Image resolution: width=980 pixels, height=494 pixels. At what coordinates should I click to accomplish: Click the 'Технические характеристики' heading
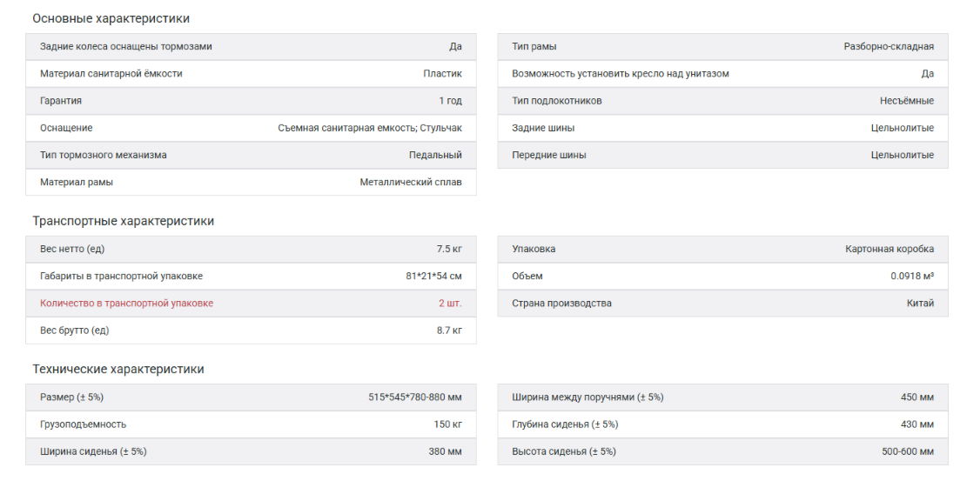tap(118, 369)
